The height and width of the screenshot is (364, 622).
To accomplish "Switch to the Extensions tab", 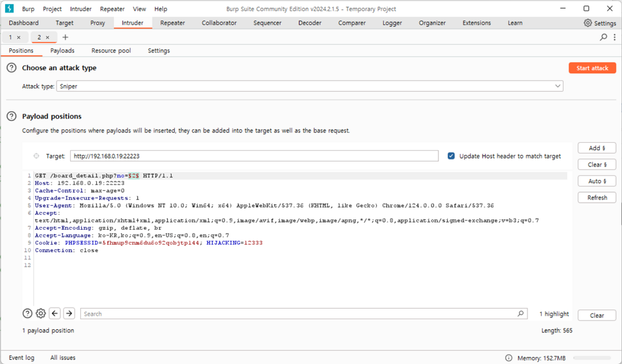I will click(x=476, y=23).
